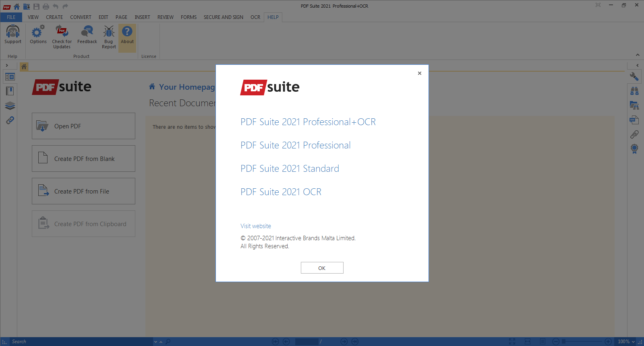Open the zoom percentage dropdown arrow
644x346 pixels.
[x=634, y=342]
